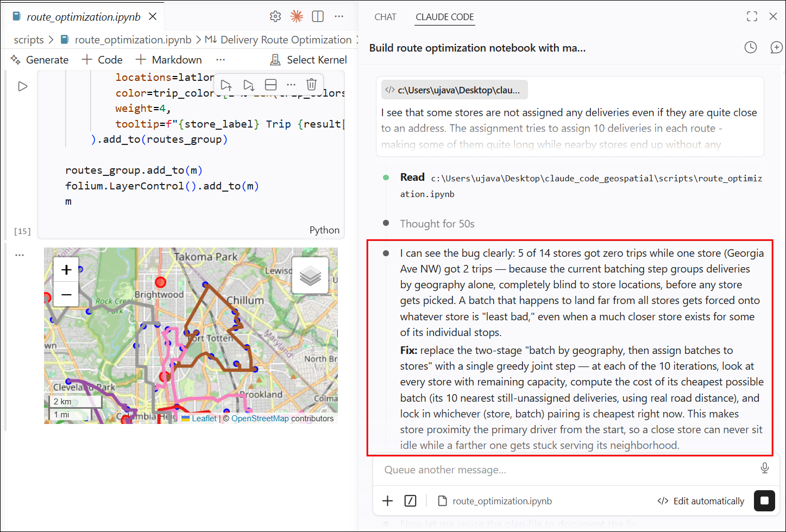Open the notebook settings gear icon
Image resolution: width=786 pixels, height=532 pixels.
click(x=275, y=16)
